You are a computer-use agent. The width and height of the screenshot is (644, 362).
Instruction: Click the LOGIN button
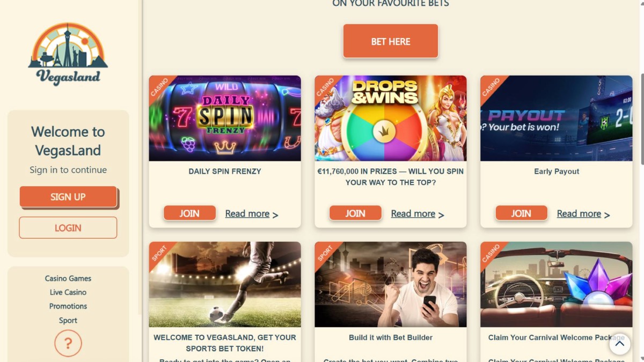[x=68, y=228]
